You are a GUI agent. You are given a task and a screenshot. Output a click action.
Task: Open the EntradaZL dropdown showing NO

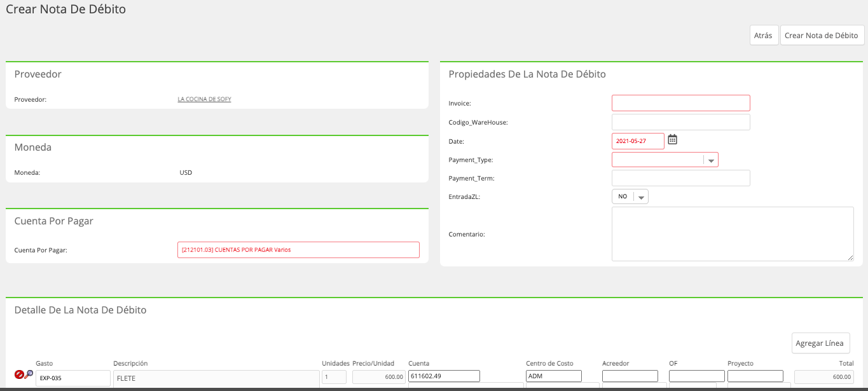(x=630, y=196)
